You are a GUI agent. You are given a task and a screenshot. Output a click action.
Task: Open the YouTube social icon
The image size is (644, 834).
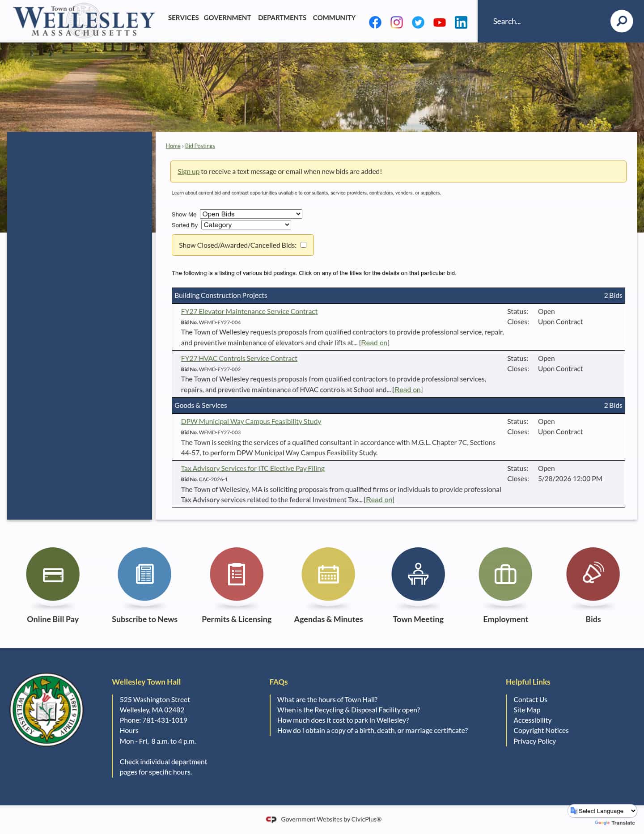[x=440, y=22]
